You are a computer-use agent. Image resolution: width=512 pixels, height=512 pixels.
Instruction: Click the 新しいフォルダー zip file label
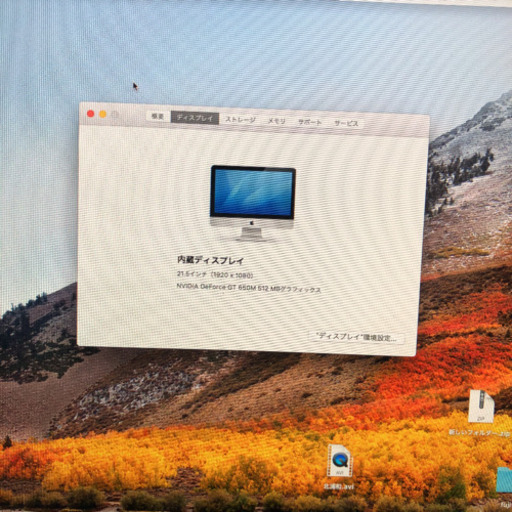[x=480, y=433]
